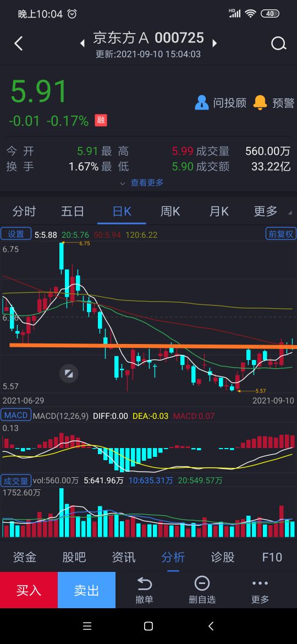This screenshot has height=644, width=297.
Task: Tap Android recent apps menu button
Action: (x=87, y=626)
